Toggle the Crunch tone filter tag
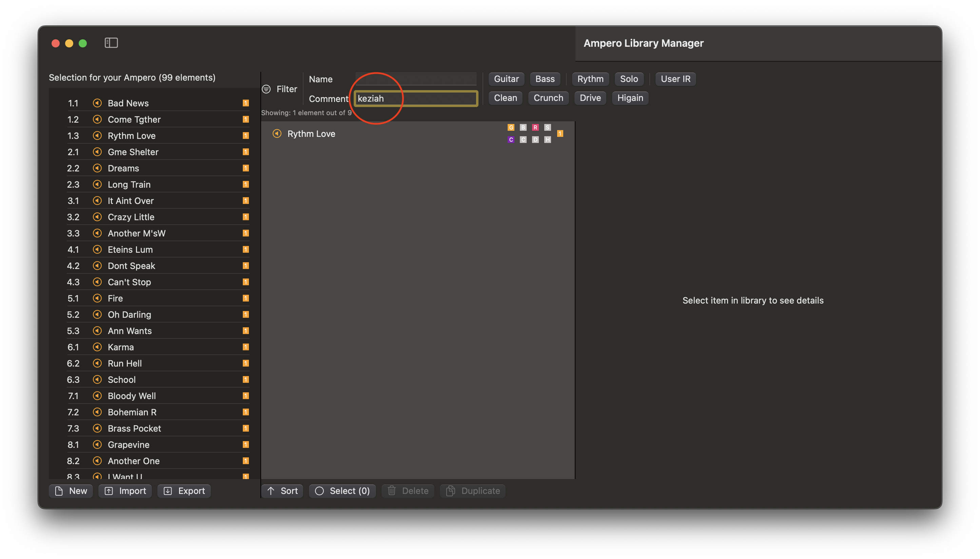 pos(548,98)
